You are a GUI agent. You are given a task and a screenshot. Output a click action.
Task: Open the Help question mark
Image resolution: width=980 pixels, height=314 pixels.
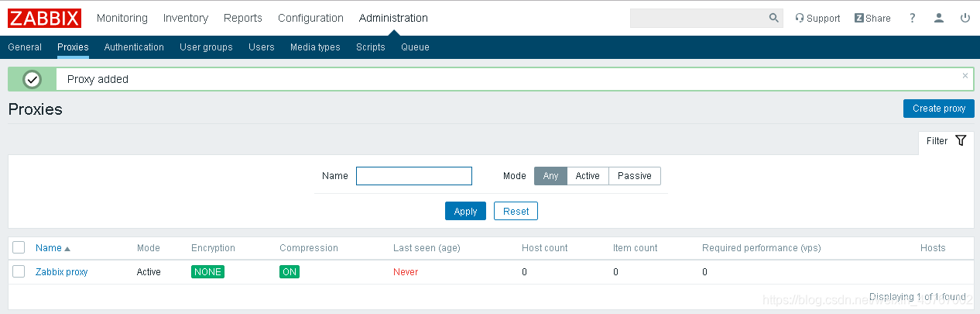point(913,18)
